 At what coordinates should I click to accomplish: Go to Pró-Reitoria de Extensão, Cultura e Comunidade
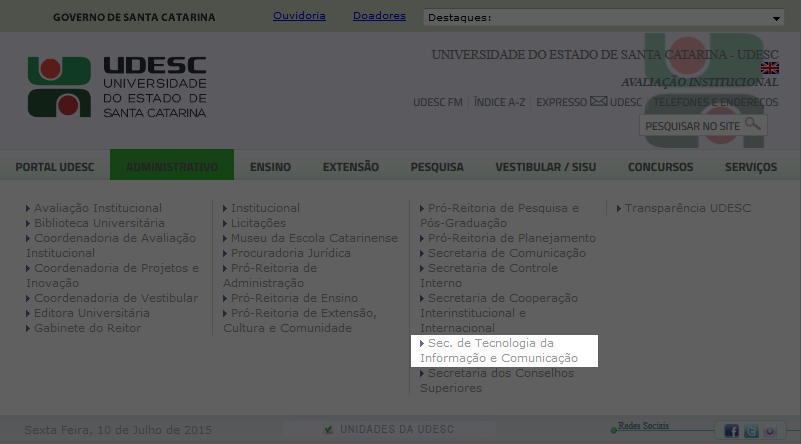(300, 320)
